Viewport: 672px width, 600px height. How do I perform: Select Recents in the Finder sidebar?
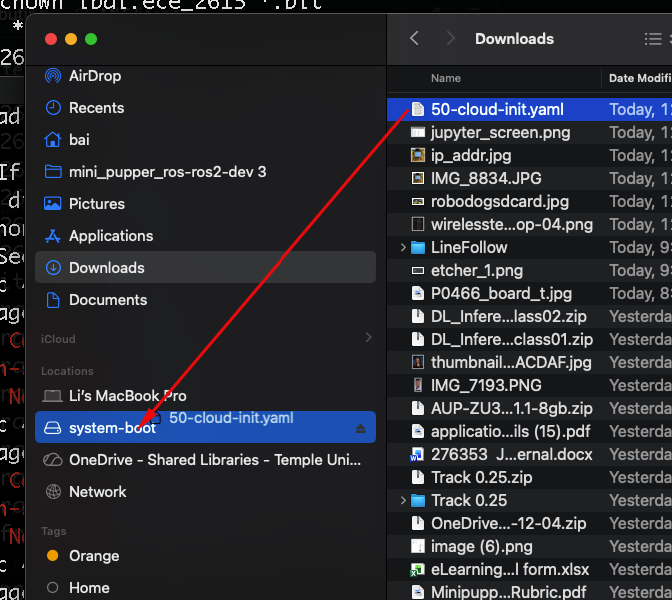(x=96, y=108)
